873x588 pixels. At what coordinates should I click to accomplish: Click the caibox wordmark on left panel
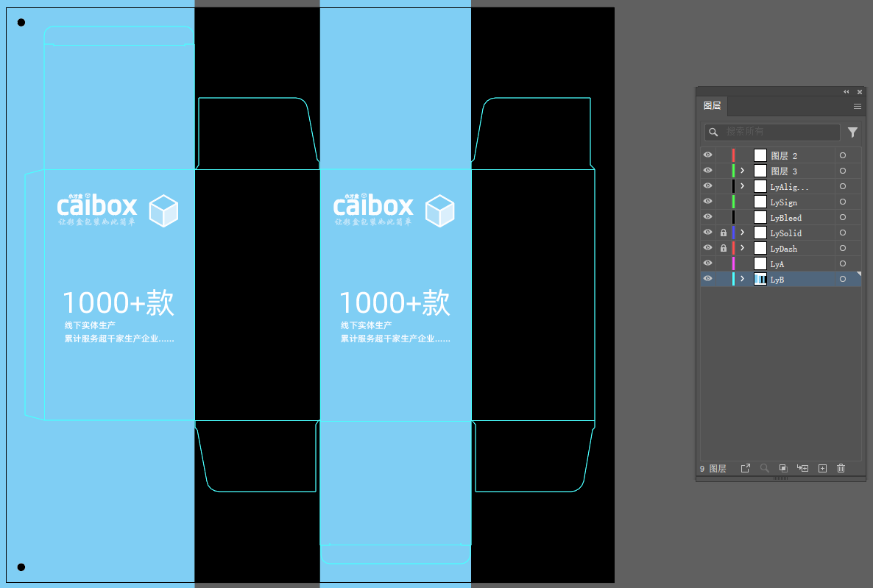[x=97, y=205]
